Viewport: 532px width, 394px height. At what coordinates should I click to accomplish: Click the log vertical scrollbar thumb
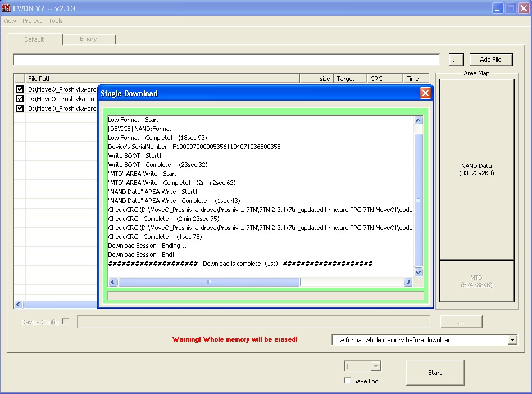tap(419, 200)
